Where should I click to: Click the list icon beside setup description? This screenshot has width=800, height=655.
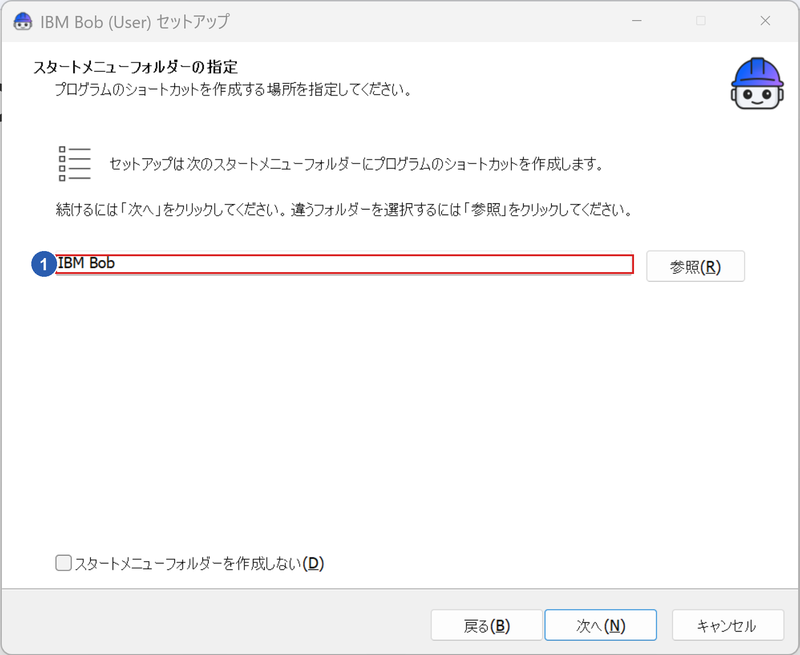(x=74, y=164)
